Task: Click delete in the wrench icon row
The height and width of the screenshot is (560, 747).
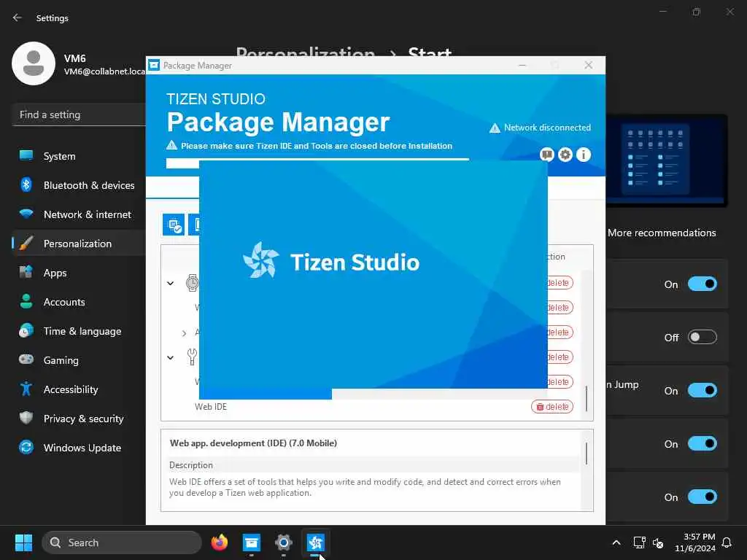Action: pyautogui.click(x=560, y=357)
